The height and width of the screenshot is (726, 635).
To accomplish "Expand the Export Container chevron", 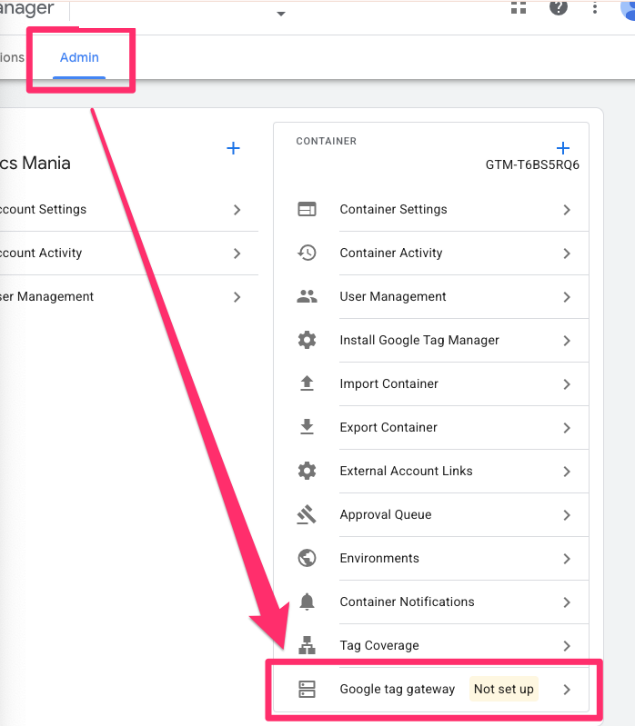I will [x=566, y=428].
